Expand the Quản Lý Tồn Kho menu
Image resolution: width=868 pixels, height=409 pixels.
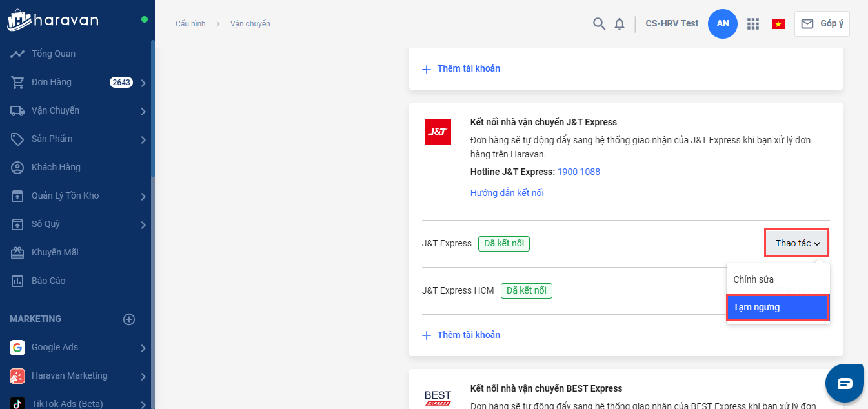point(143,196)
